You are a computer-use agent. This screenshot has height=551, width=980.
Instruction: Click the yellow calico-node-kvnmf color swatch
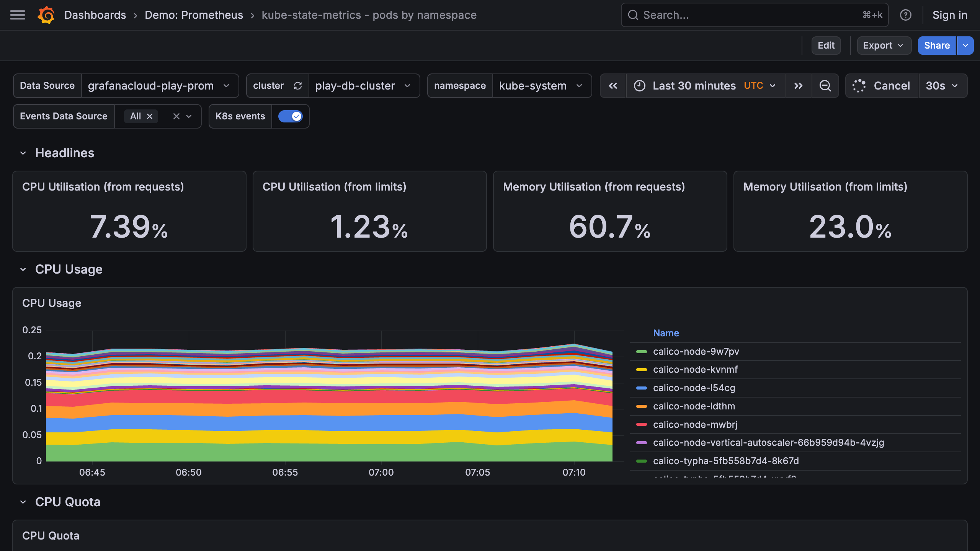pyautogui.click(x=641, y=370)
